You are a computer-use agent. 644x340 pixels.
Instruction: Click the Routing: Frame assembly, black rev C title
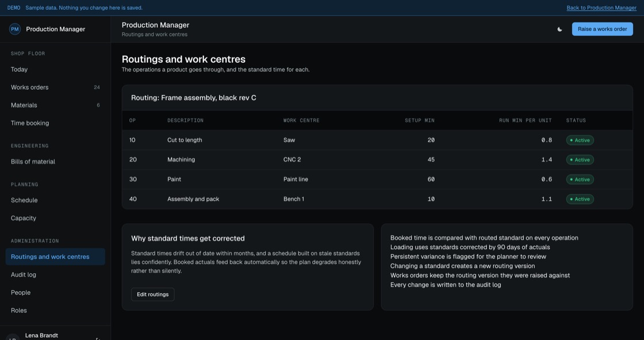(193, 98)
